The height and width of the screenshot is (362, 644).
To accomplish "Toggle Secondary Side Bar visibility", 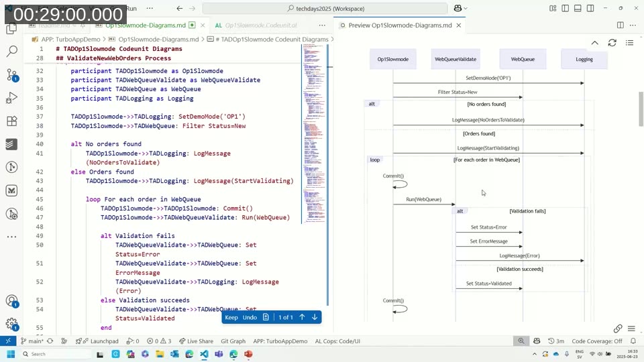I will 590,8.
